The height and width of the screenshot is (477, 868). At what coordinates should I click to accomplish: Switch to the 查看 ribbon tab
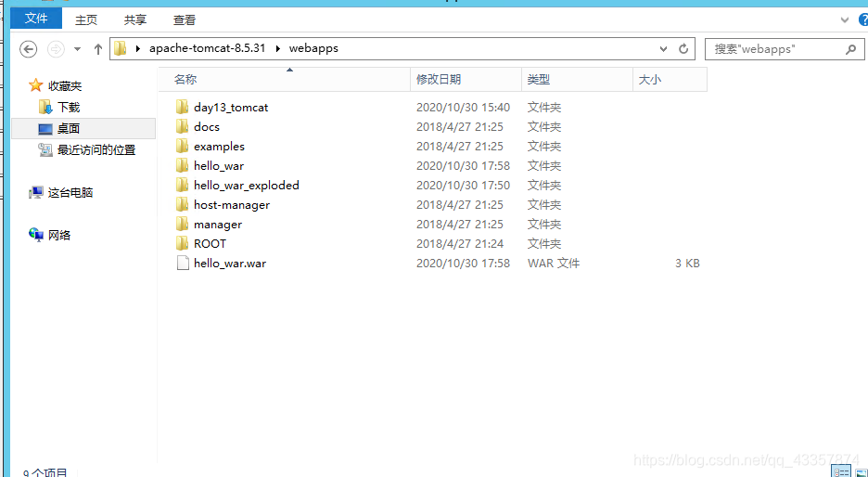click(185, 19)
